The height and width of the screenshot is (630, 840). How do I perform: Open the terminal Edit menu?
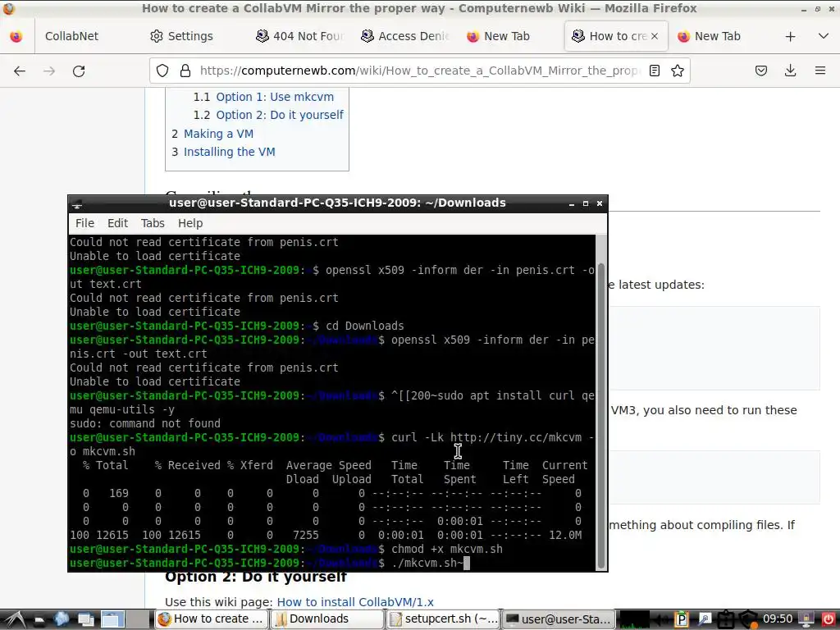pos(117,223)
